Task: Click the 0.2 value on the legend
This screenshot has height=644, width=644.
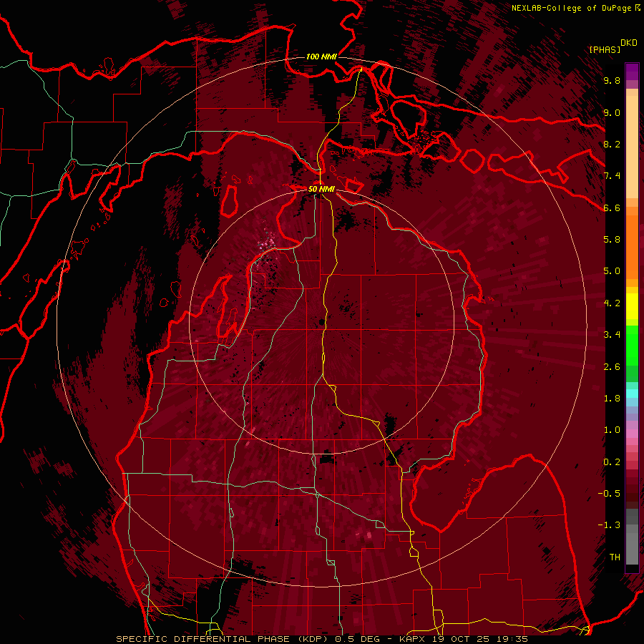Action: click(x=612, y=462)
